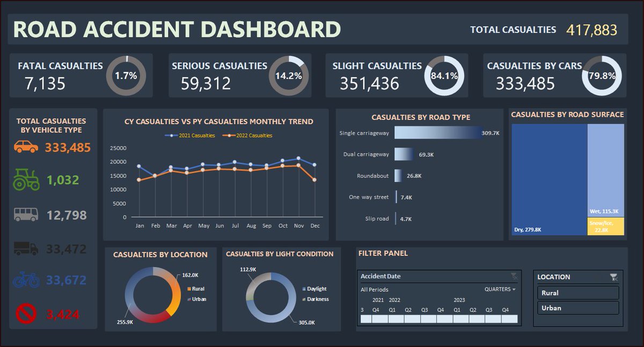Click the Daylight legend entry
Screen dimensions: 644x347
point(314,288)
